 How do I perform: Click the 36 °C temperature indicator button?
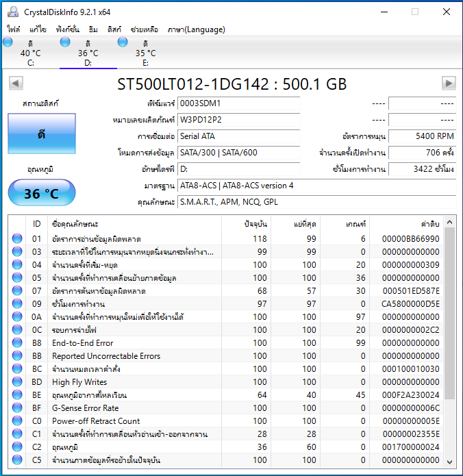point(42,193)
